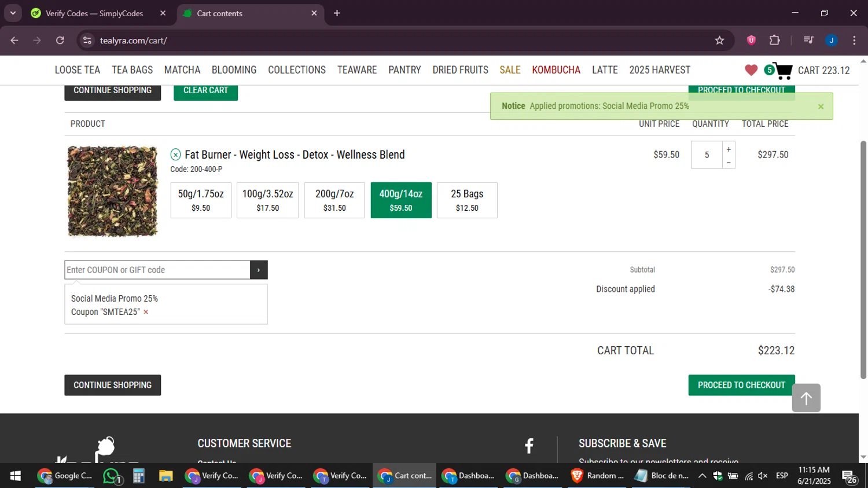Open a new browser tab
This screenshot has height=488, width=868.
click(337, 13)
